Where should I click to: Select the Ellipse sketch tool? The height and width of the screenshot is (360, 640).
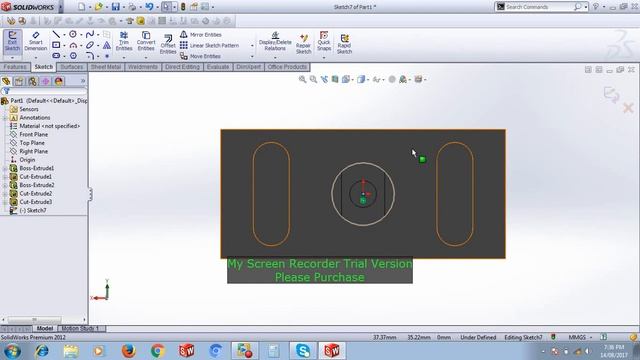pyautogui.click(x=90, y=45)
